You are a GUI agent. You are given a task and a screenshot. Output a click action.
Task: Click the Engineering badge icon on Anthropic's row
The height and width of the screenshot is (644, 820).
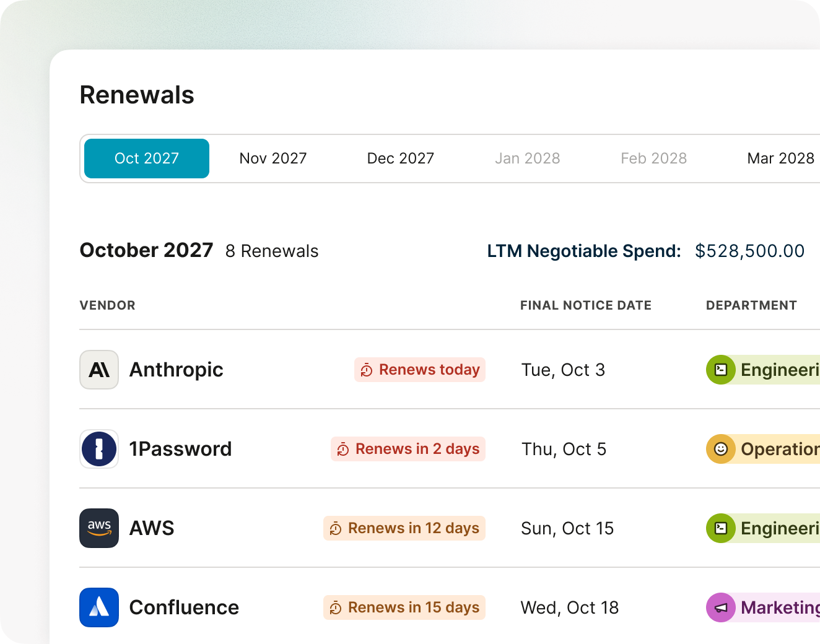(721, 370)
